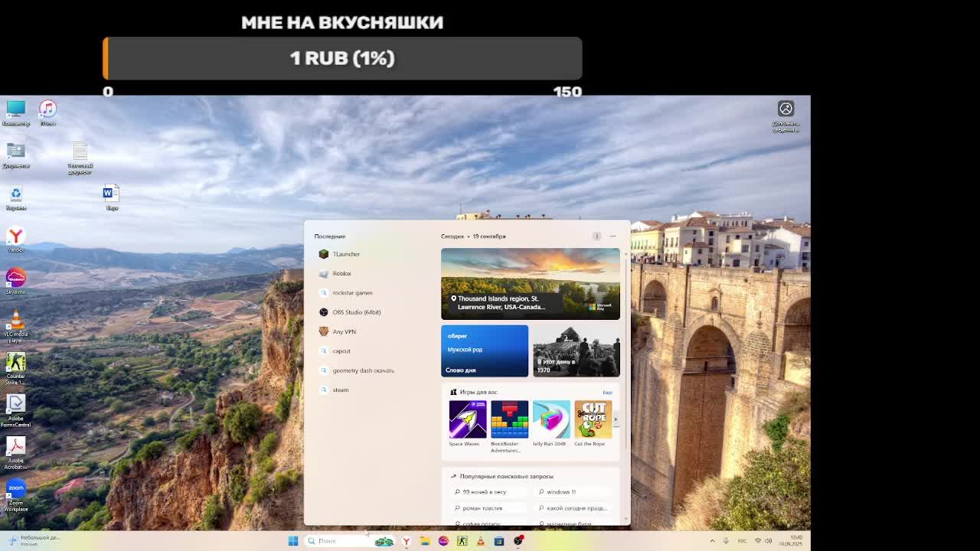
Task: Open the 'В этот день в 1970' card
Action: click(x=577, y=351)
